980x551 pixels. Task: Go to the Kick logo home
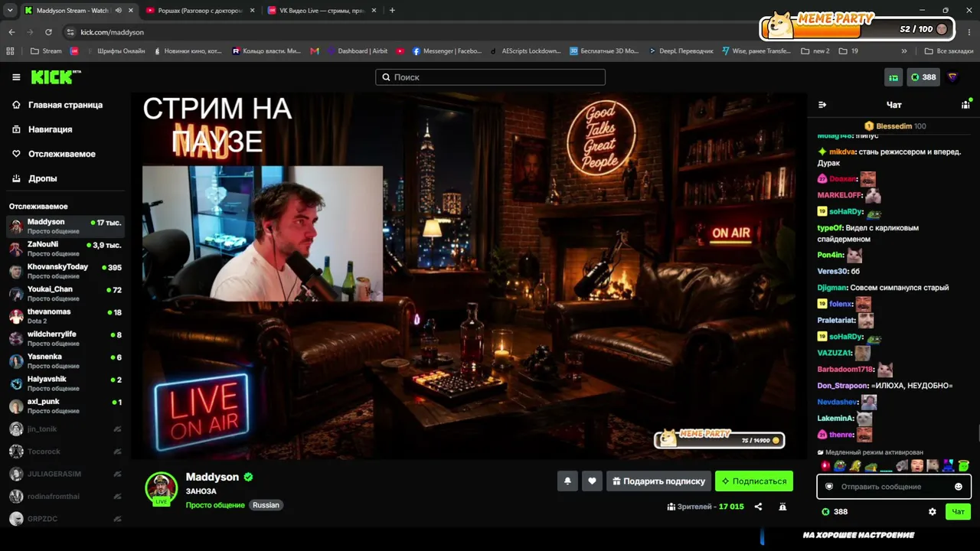tap(55, 77)
